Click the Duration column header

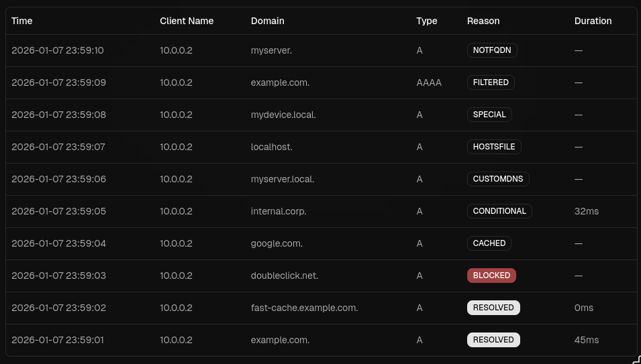[593, 21]
